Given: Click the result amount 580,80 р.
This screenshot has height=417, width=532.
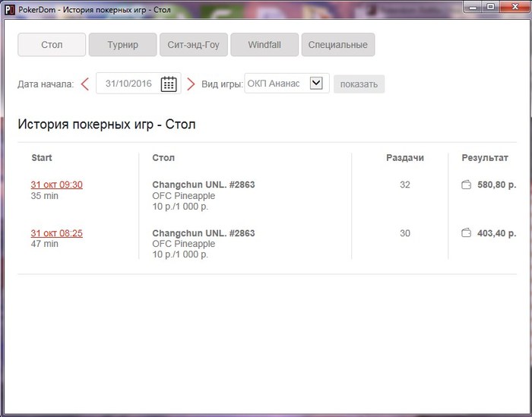Looking at the screenshot, I should click(497, 185).
